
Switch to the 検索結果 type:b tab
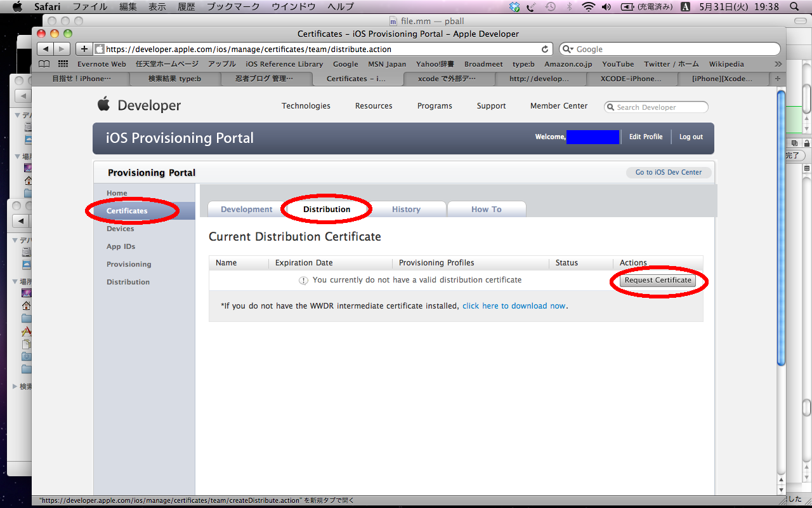(174, 79)
